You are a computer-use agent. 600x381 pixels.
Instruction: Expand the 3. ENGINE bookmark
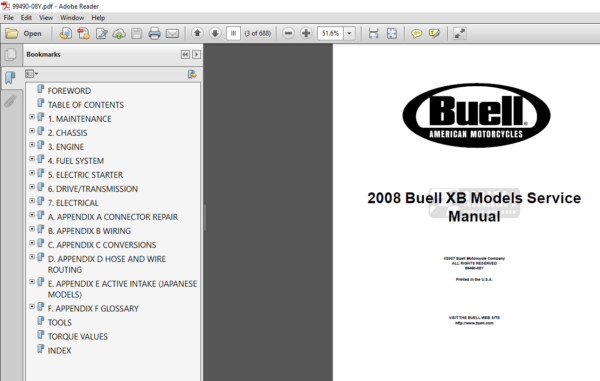(32, 145)
